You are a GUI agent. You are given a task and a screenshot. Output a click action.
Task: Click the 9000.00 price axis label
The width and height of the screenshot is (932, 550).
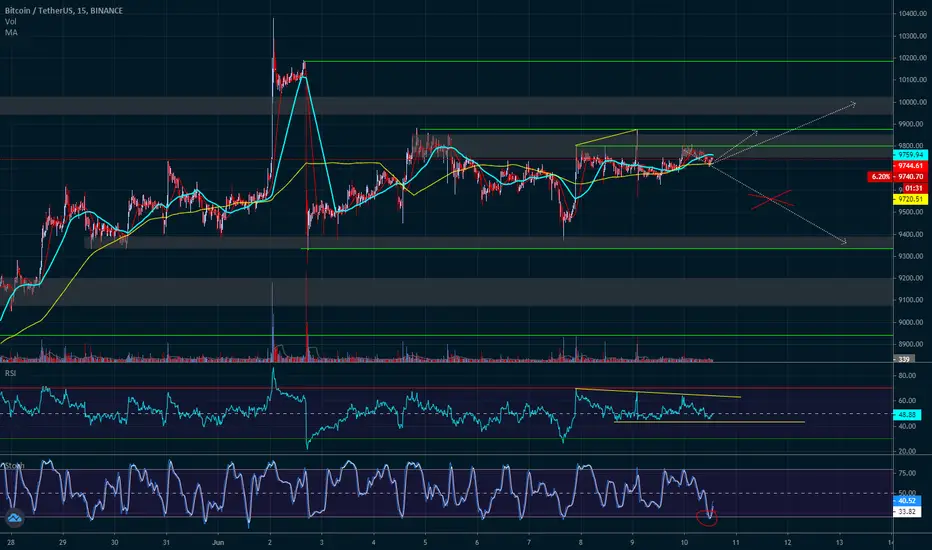coord(913,322)
